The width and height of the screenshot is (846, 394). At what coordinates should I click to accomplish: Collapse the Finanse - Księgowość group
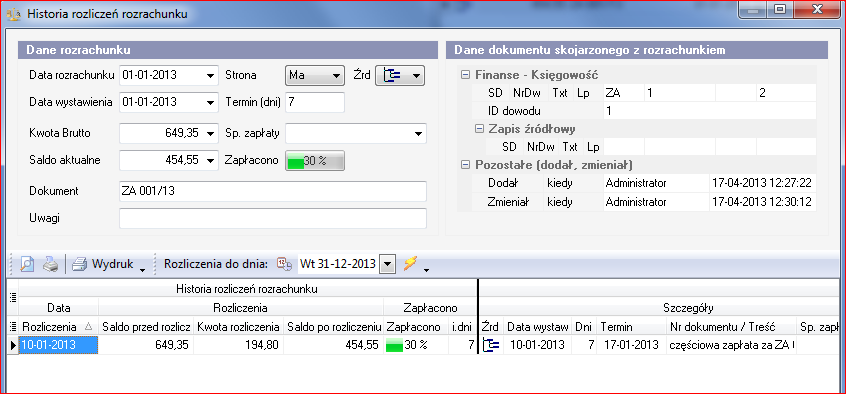point(465,76)
